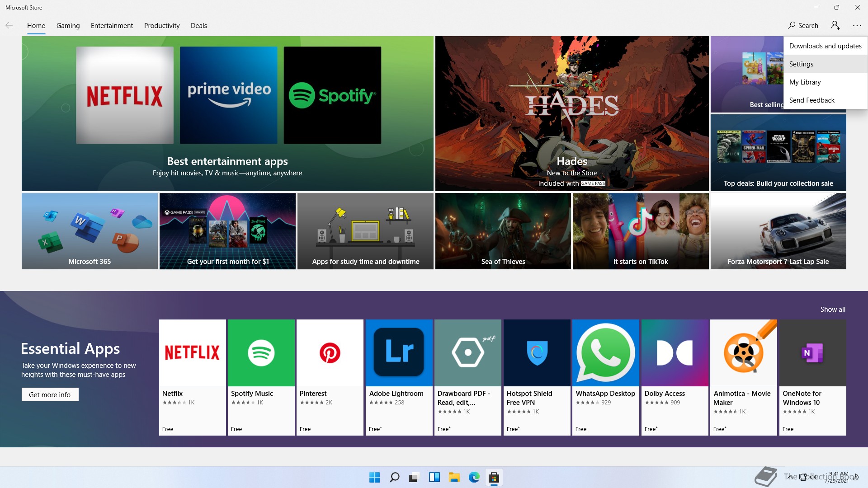Screen dimensions: 868x488
Task: Open the three-dot See more menu
Action: coord(857,26)
